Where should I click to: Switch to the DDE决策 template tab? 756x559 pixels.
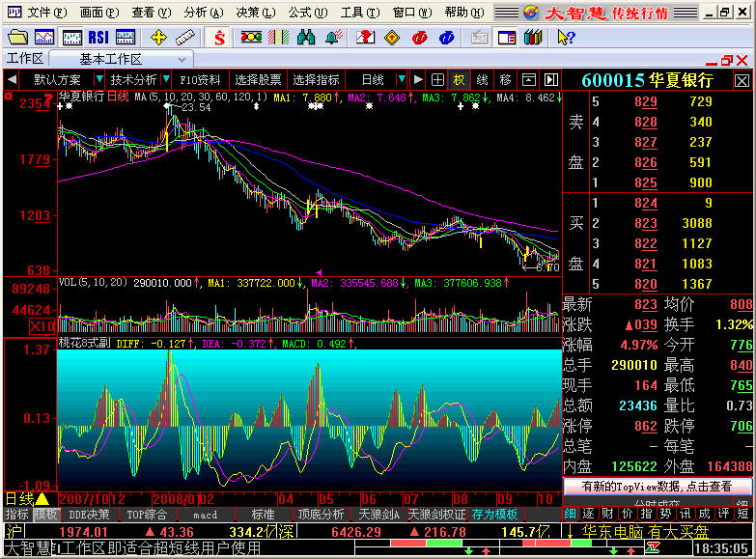pyautogui.click(x=89, y=515)
